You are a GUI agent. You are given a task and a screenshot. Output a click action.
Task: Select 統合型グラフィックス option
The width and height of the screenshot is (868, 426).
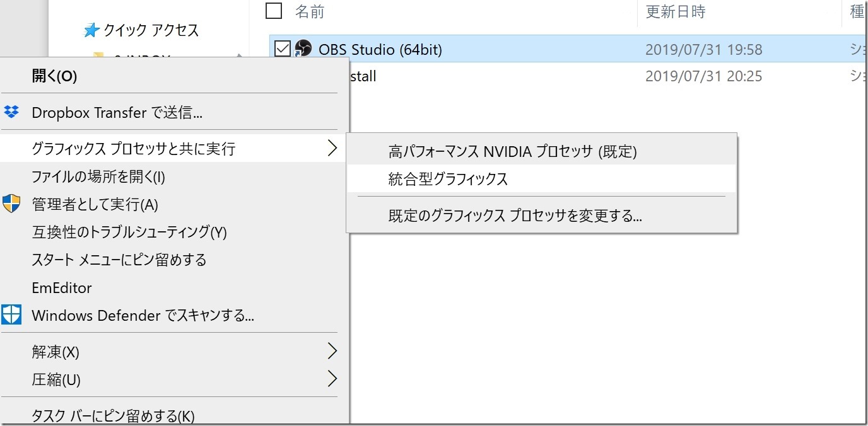541,179
